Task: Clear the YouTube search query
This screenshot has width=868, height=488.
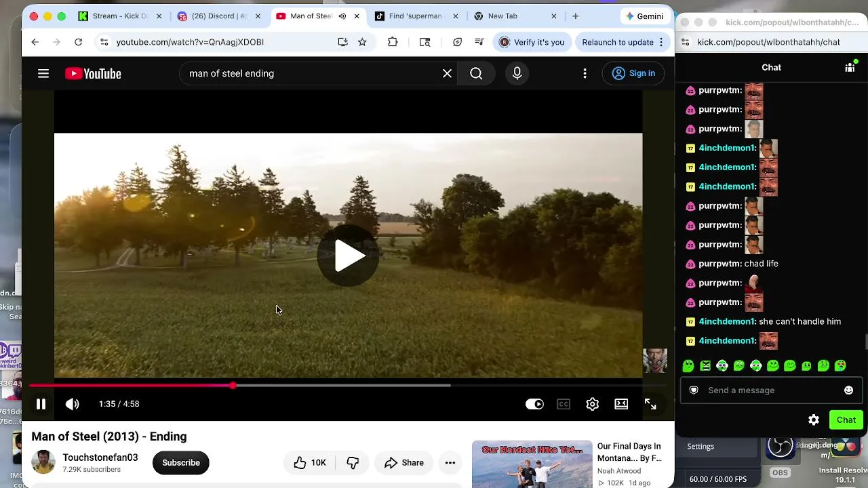Action: click(447, 73)
